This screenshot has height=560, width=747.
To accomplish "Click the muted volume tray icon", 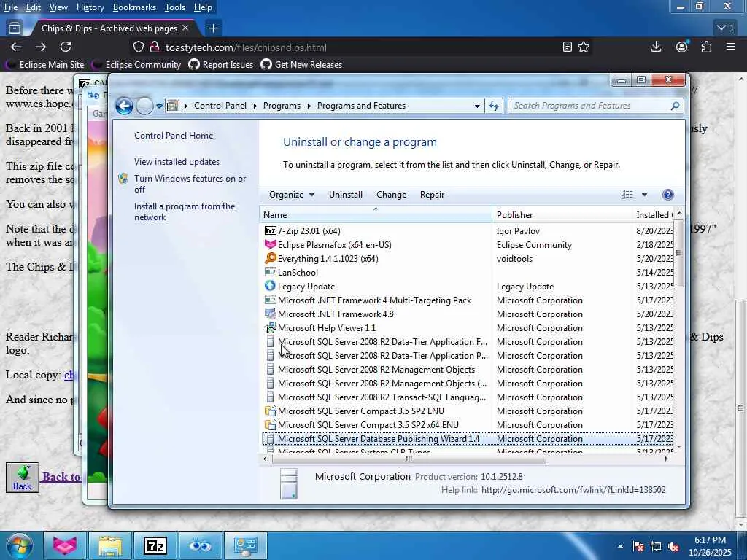I will [673, 547].
